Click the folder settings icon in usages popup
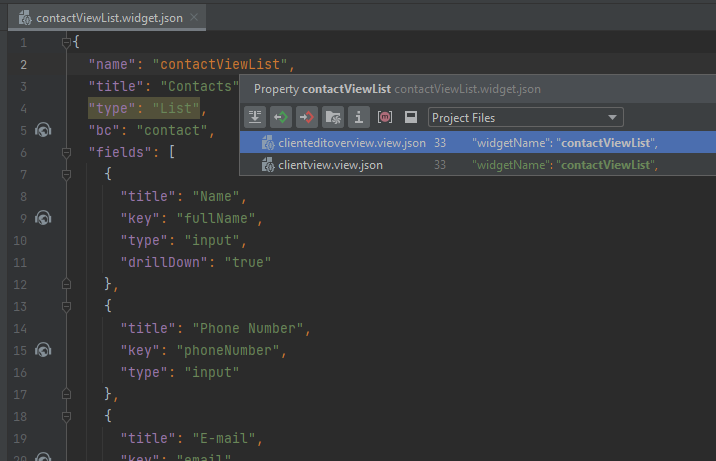The width and height of the screenshot is (716, 461). point(333,117)
